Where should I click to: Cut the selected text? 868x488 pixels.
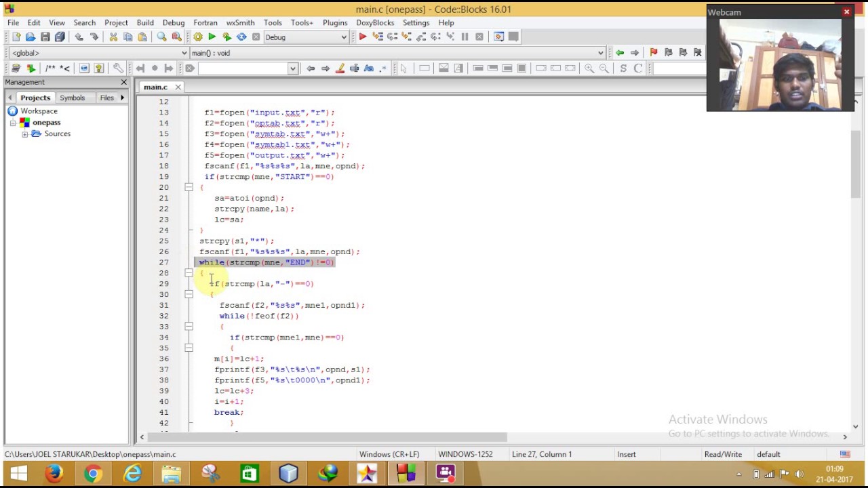(x=113, y=37)
